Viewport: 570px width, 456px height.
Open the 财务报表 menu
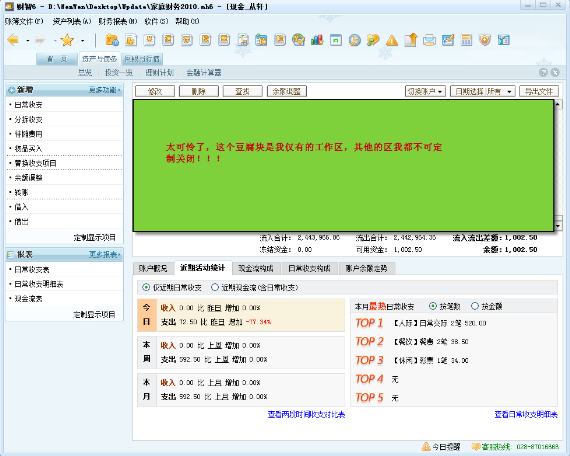(117, 21)
